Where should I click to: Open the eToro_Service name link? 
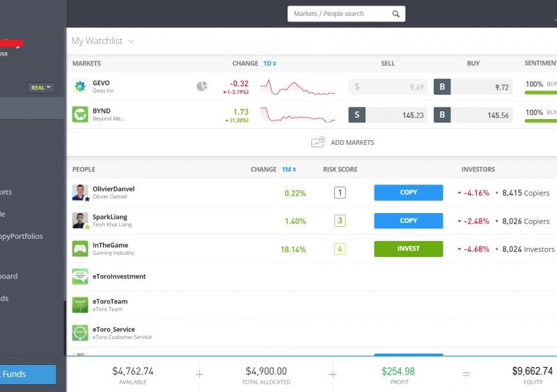click(113, 329)
